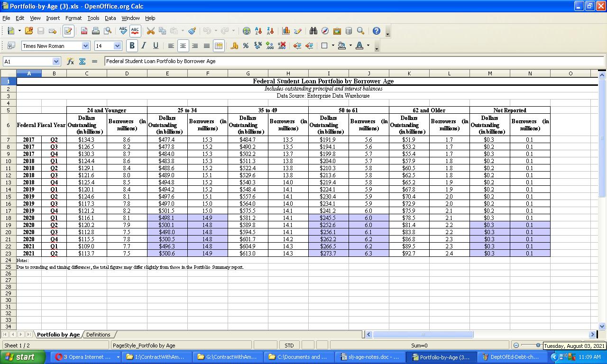Image resolution: width=607 pixels, height=364 pixels.
Task: Toggle Merge Cells button
Action: coord(219,45)
